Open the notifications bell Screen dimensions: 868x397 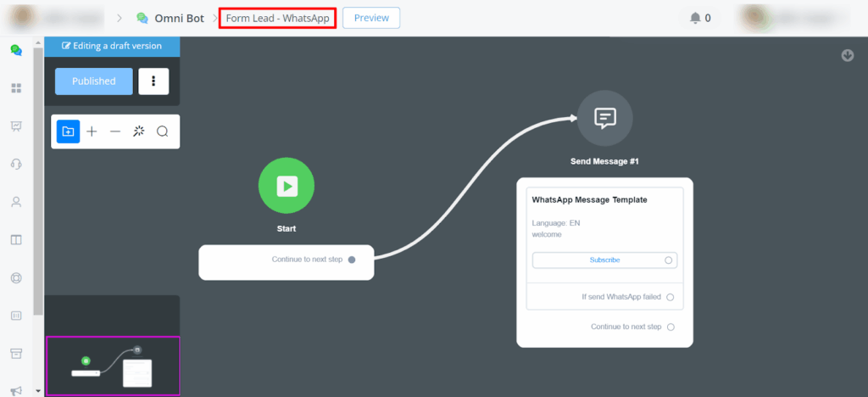[x=696, y=18]
